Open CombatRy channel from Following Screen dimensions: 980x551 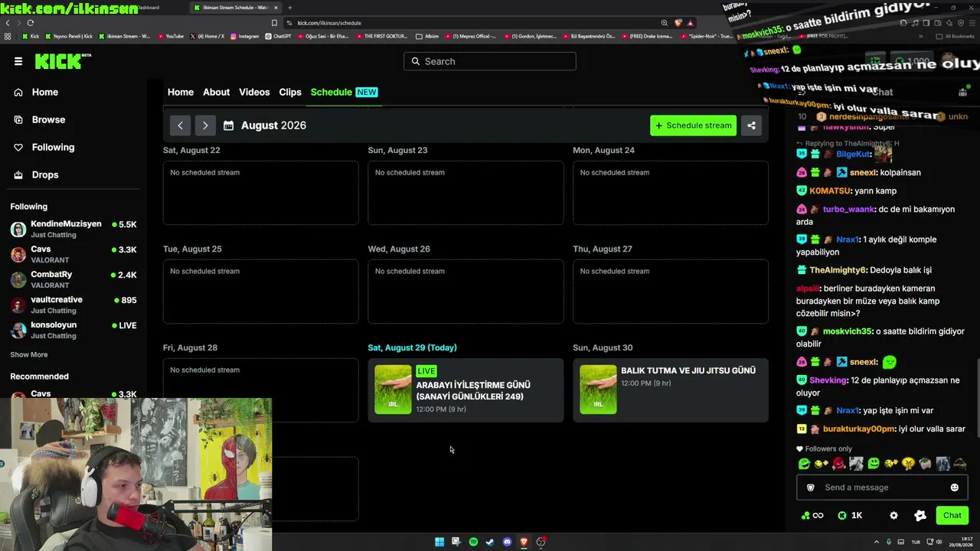tap(73, 279)
